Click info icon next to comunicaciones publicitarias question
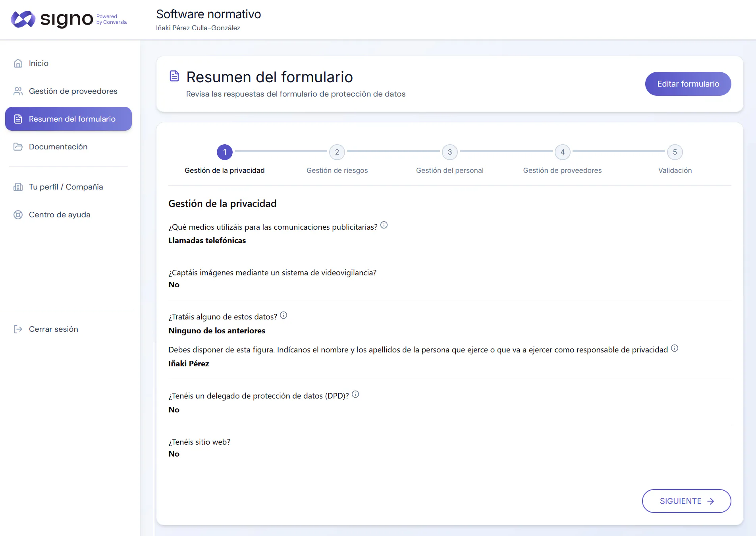This screenshot has width=756, height=536. pos(384,225)
